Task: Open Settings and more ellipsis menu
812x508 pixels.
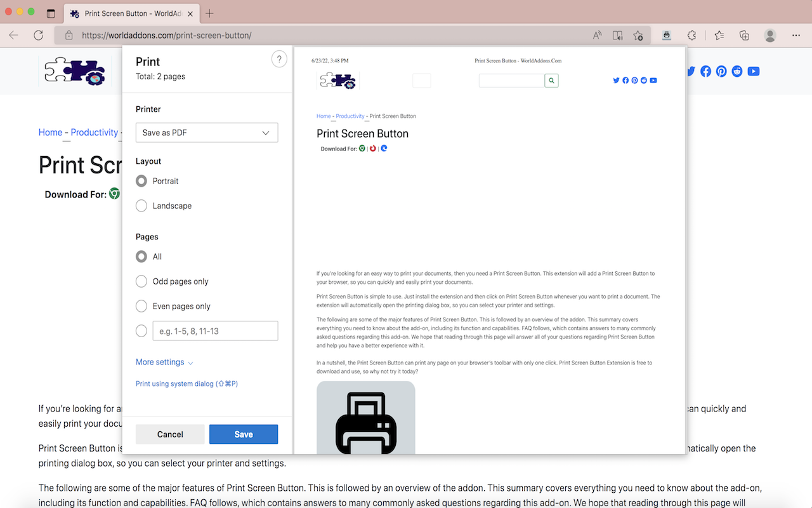Action: 796,36
